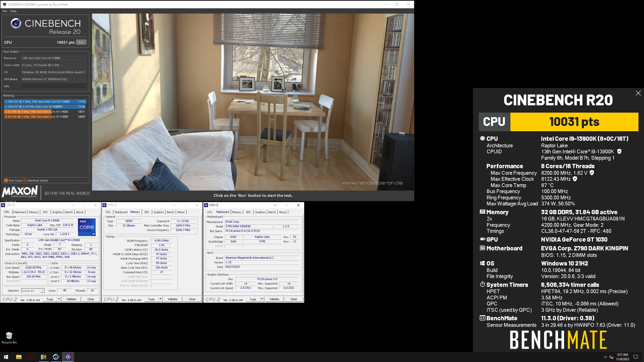Click the Motherboard icon in BenchMate panel

click(x=482, y=248)
